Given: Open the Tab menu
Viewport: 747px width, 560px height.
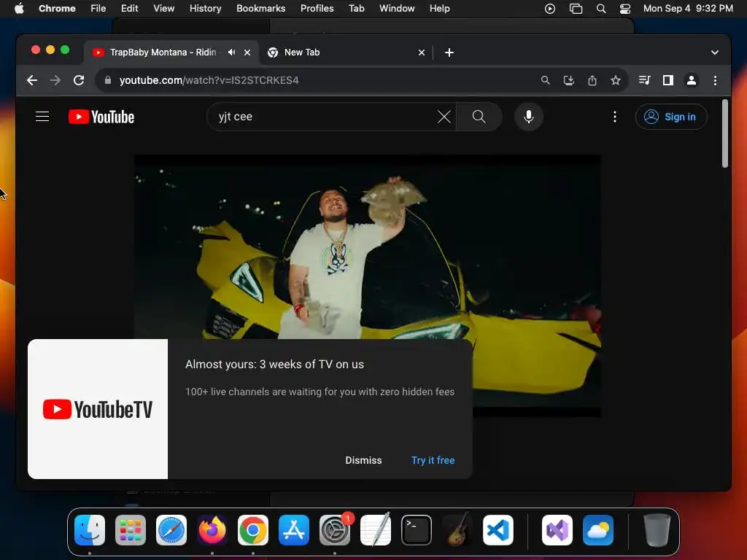Looking at the screenshot, I should coord(356,9).
